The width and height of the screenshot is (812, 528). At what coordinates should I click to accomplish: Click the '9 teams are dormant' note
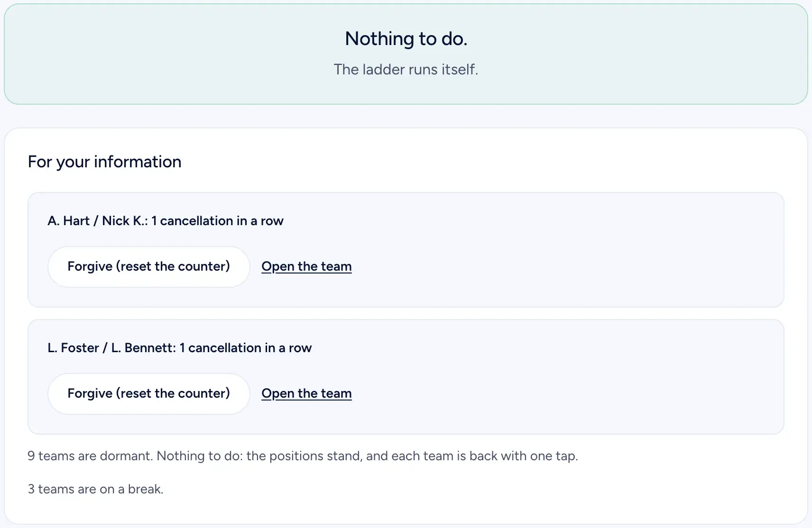point(303,456)
